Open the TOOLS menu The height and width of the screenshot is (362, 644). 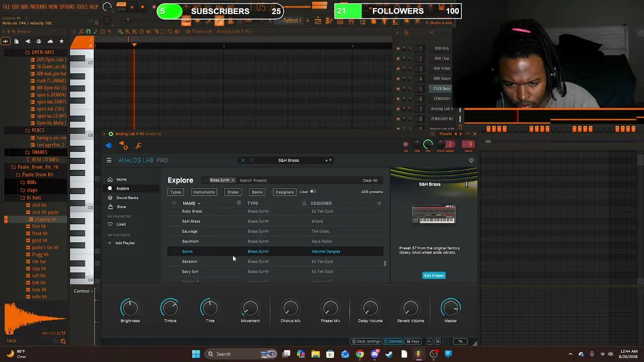point(82,7)
